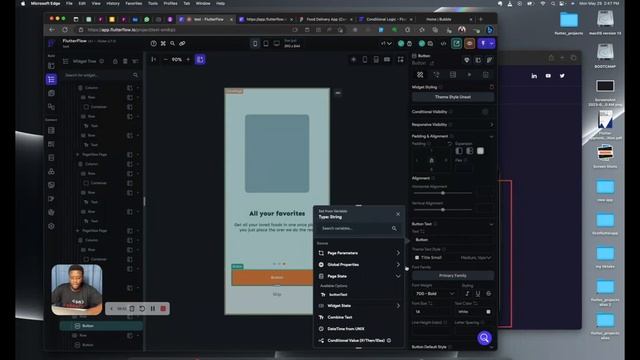The width and height of the screenshot is (640, 360).
Task: Close the Set from Variable popup
Action: tap(398, 214)
